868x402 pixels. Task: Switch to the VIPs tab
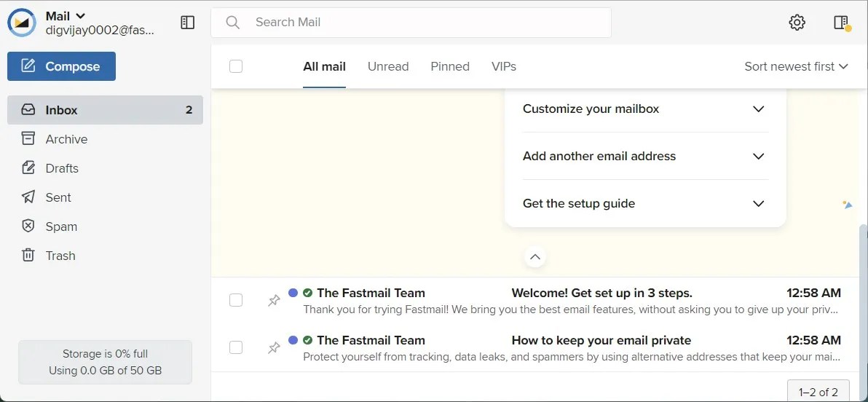coord(504,66)
